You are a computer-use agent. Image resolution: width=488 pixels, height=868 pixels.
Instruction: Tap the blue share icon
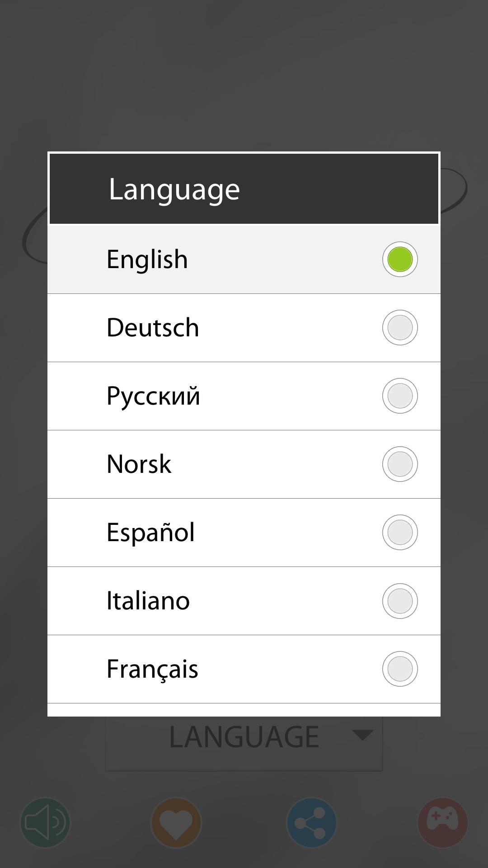[311, 822]
